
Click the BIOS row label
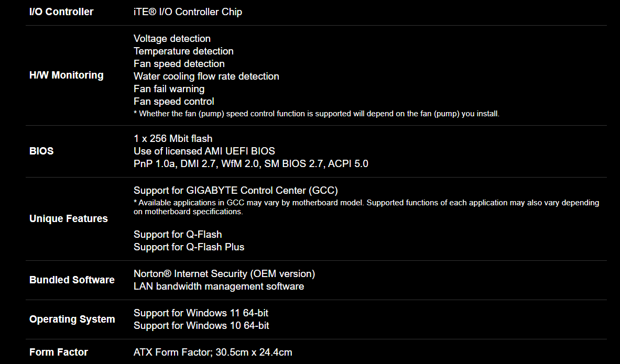click(x=41, y=151)
